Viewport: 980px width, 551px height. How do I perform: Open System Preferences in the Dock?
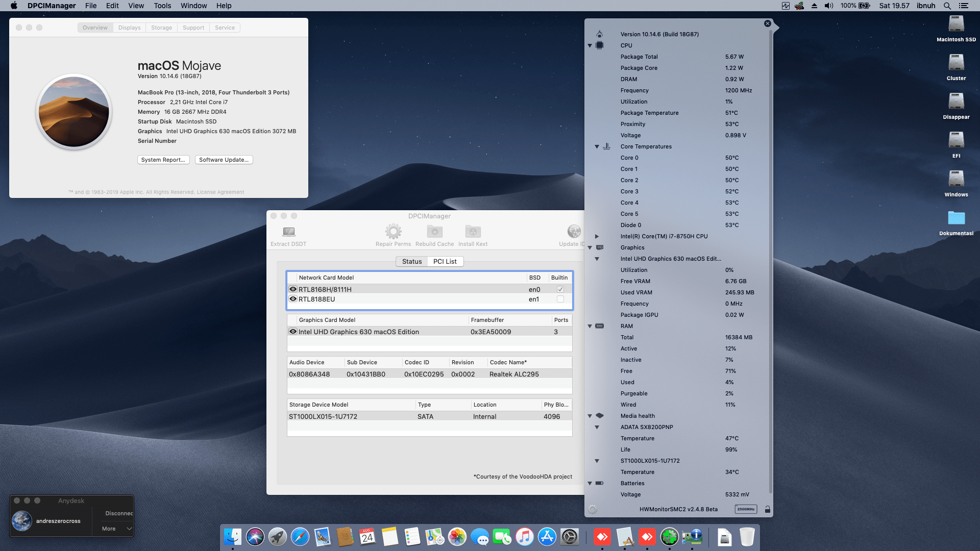pyautogui.click(x=570, y=537)
